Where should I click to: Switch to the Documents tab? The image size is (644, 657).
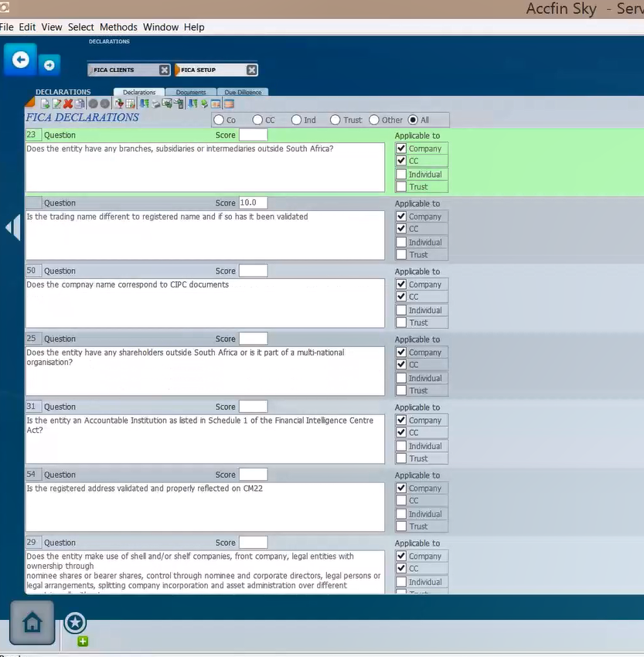190,92
